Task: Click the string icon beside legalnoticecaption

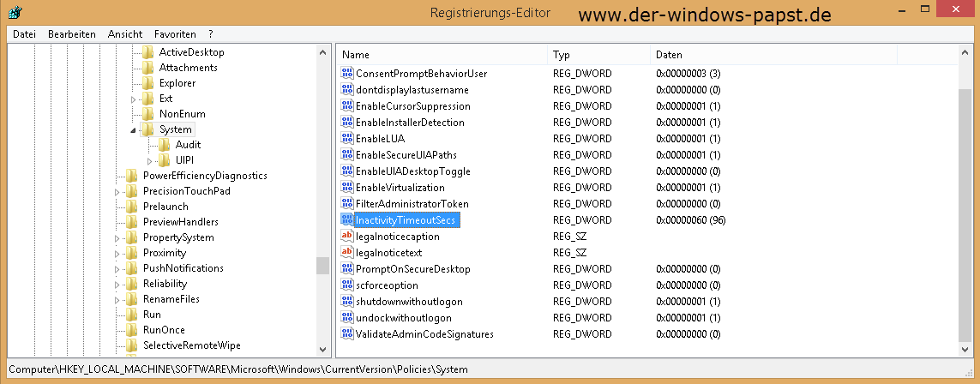Action: [347, 237]
